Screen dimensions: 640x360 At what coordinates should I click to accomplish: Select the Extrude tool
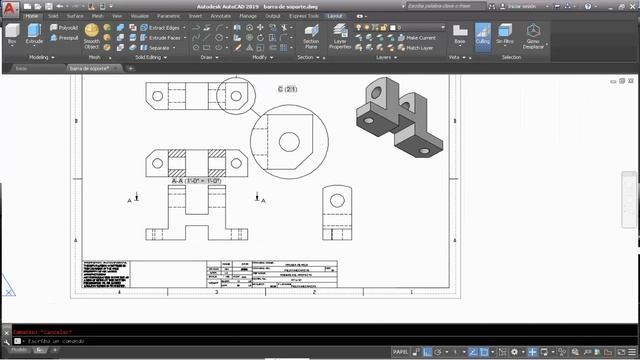[x=34, y=34]
